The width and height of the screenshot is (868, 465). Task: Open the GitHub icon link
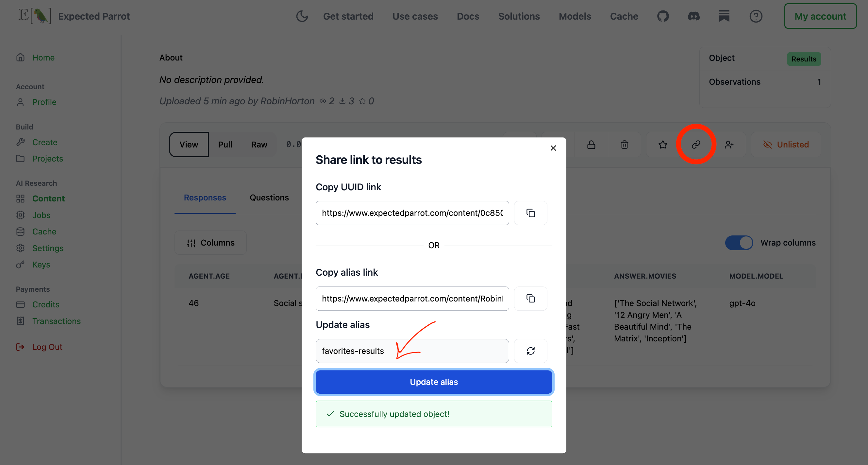[663, 16]
